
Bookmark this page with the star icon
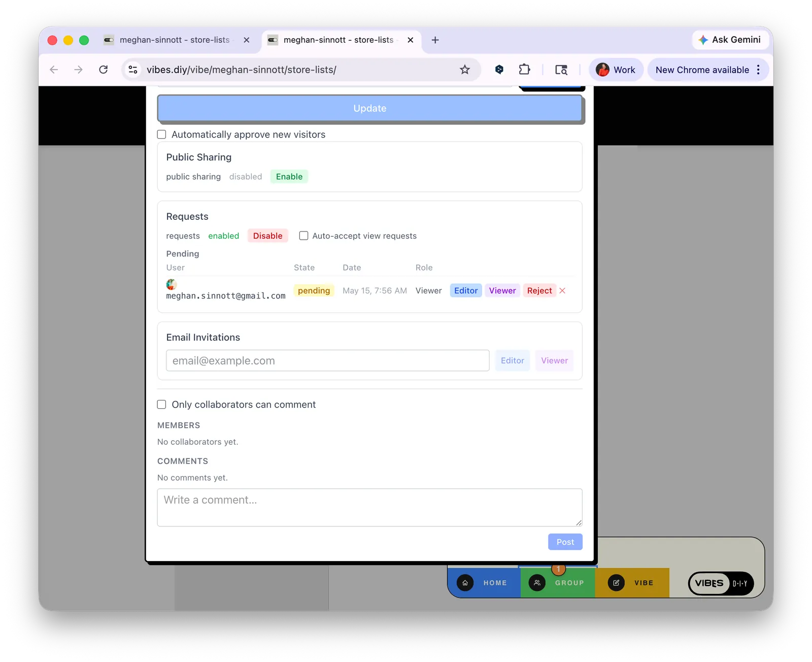pyautogui.click(x=465, y=70)
